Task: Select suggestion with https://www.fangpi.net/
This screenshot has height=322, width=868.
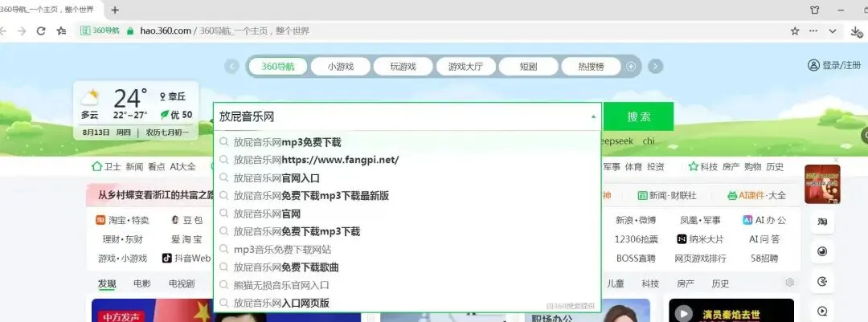Action: tap(407, 160)
